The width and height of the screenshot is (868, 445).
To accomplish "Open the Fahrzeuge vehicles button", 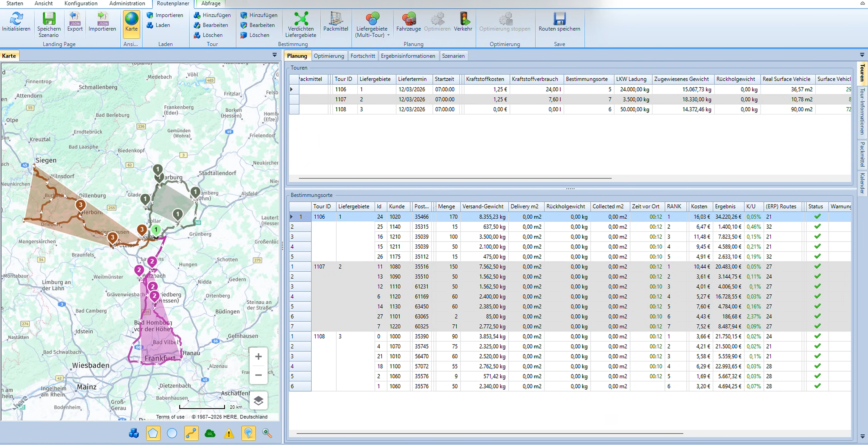I will [x=409, y=22].
